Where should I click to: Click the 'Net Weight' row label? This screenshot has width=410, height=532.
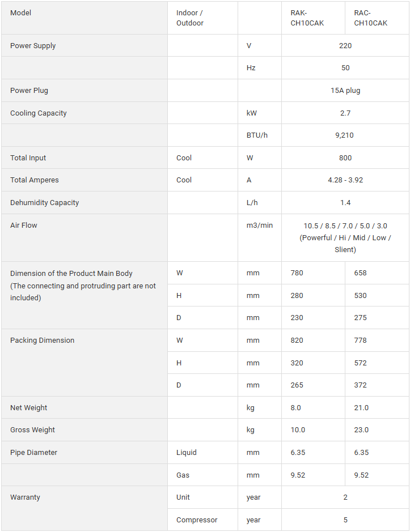pos(29,408)
